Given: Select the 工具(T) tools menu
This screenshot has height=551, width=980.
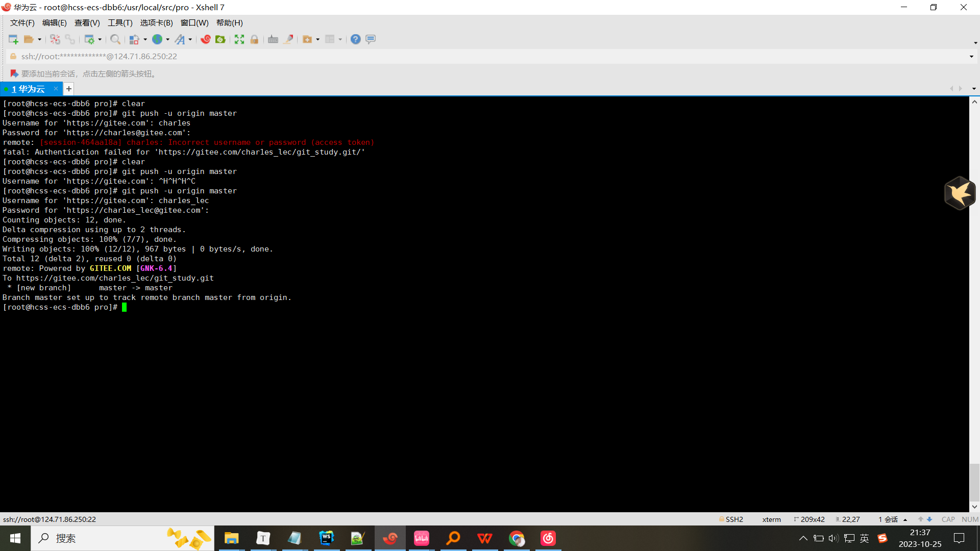Looking at the screenshot, I should click(x=119, y=23).
